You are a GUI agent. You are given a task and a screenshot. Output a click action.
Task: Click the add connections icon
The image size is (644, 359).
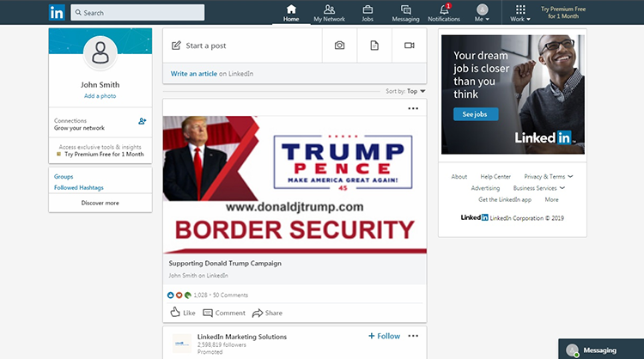pos(143,121)
